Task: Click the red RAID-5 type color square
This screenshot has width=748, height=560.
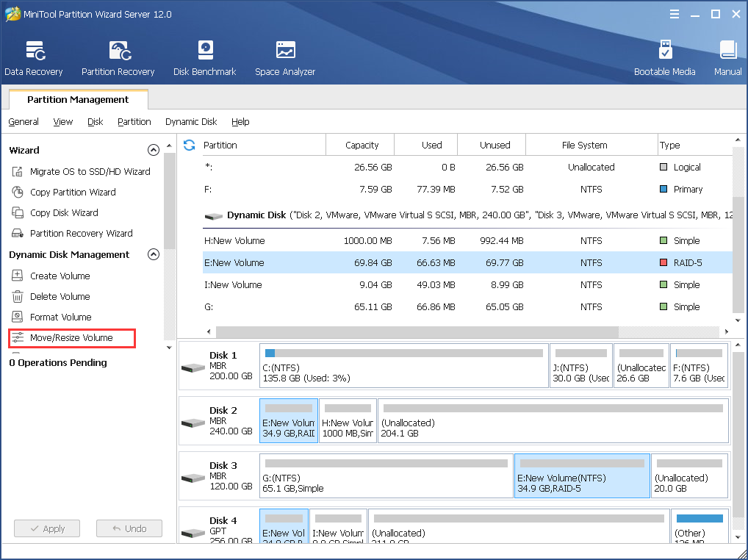Action: (x=663, y=262)
